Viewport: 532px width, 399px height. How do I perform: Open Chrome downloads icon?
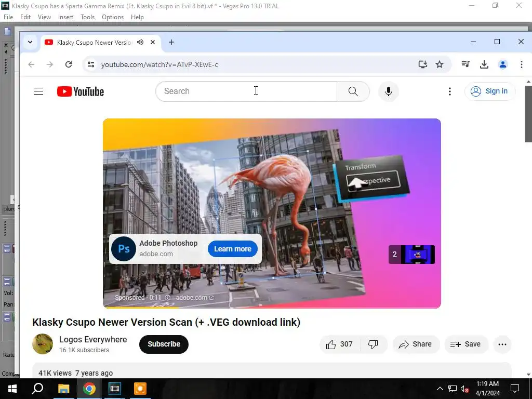[x=484, y=64]
